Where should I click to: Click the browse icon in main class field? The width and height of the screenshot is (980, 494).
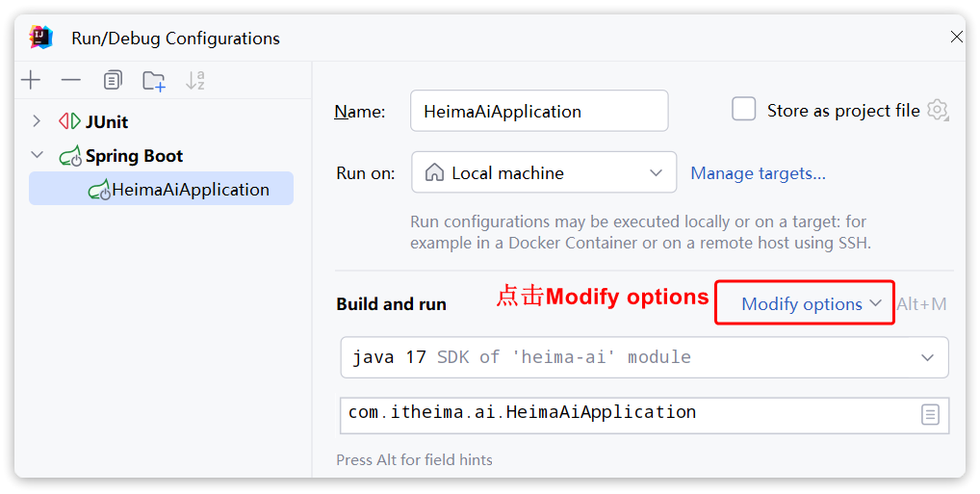pos(930,415)
